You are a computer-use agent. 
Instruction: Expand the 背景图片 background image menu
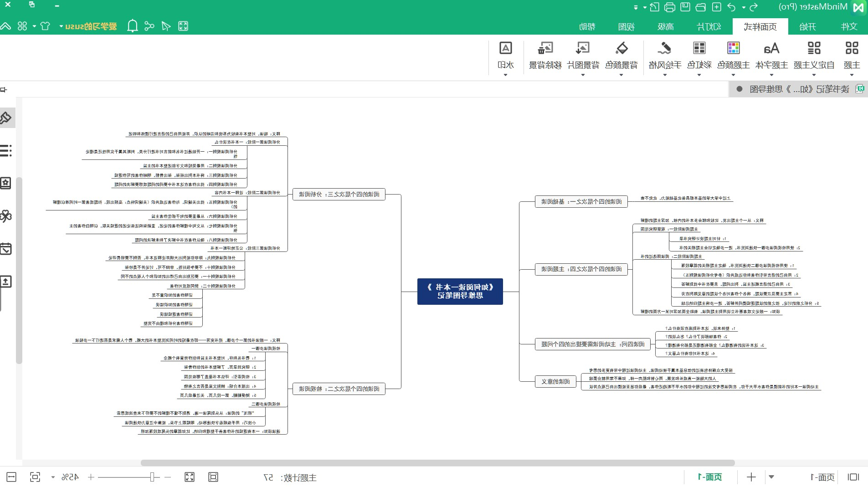pyautogui.click(x=583, y=58)
